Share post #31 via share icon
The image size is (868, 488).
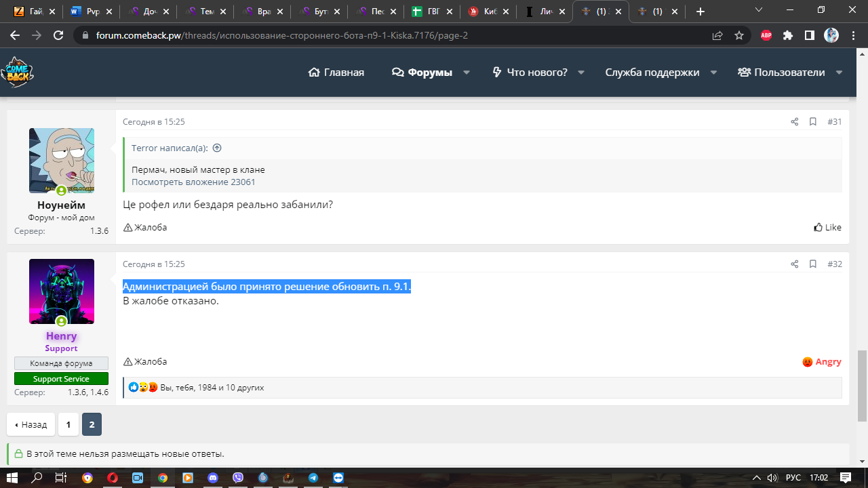coord(794,122)
